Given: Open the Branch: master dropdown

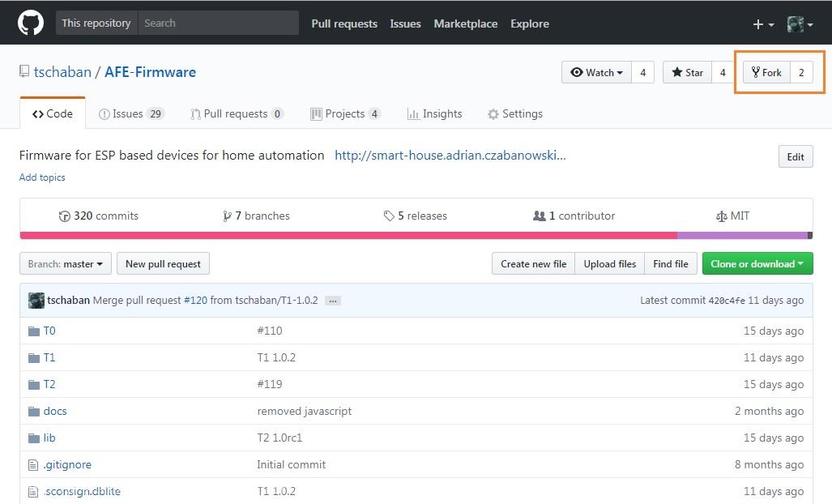Looking at the screenshot, I should click(66, 263).
